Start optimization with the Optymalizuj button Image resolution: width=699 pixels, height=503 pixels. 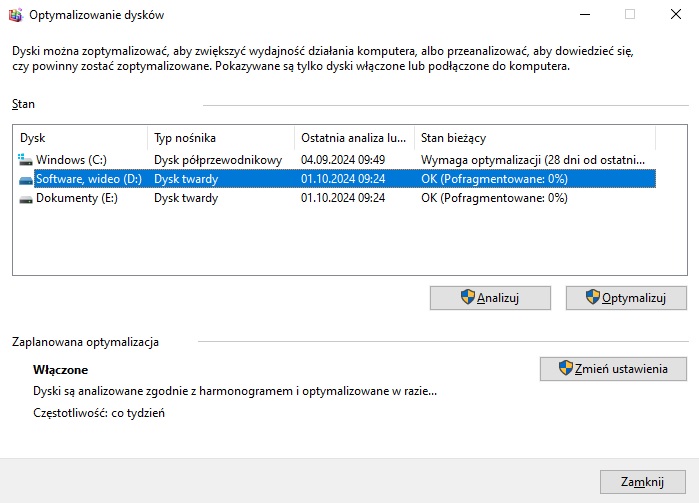[x=626, y=297]
